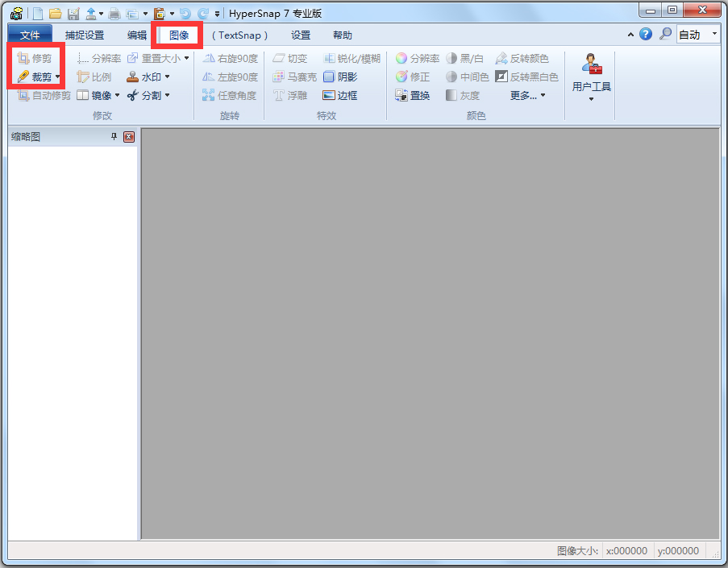The height and width of the screenshot is (568, 728).
Task: Click the 水印 watermark stamp icon
Action: (x=133, y=77)
